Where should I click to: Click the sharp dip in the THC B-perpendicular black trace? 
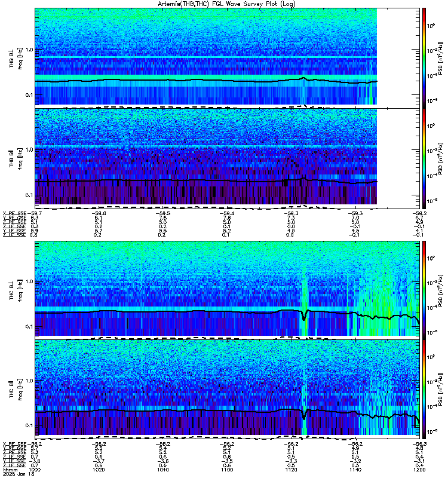coord(303,317)
